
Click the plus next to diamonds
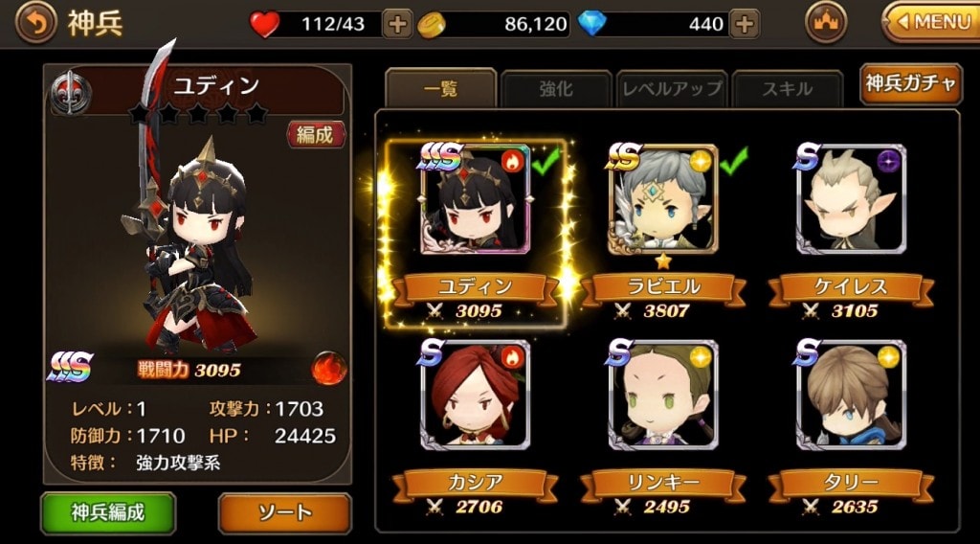click(745, 24)
